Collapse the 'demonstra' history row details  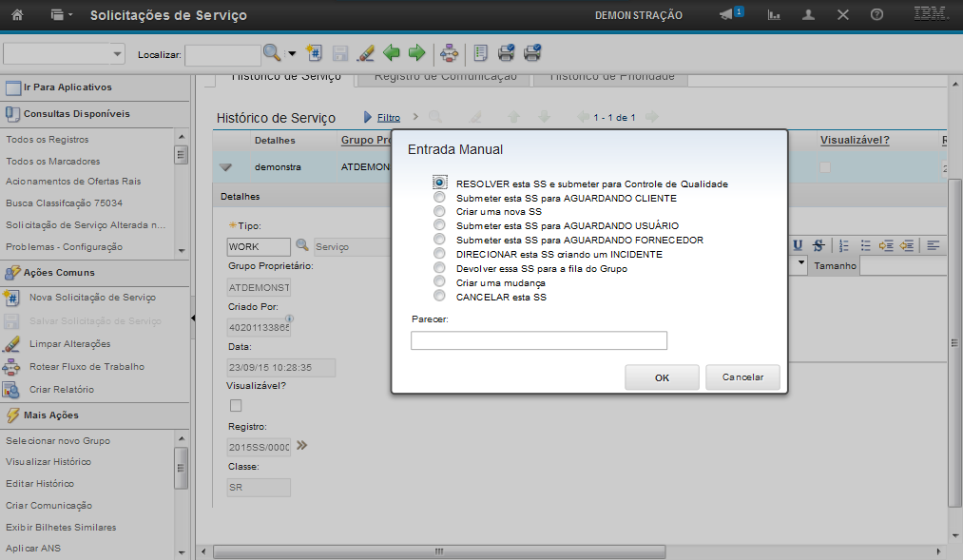point(226,166)
